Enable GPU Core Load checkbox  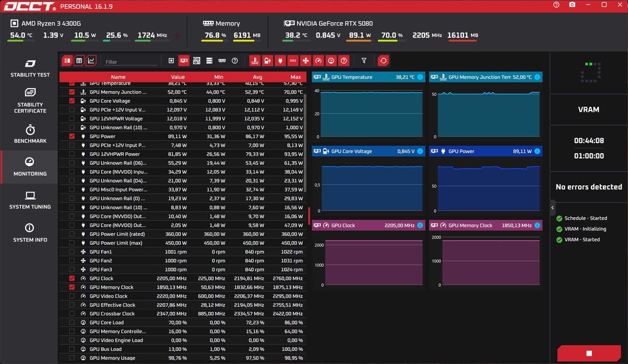(x=72, y=323)
